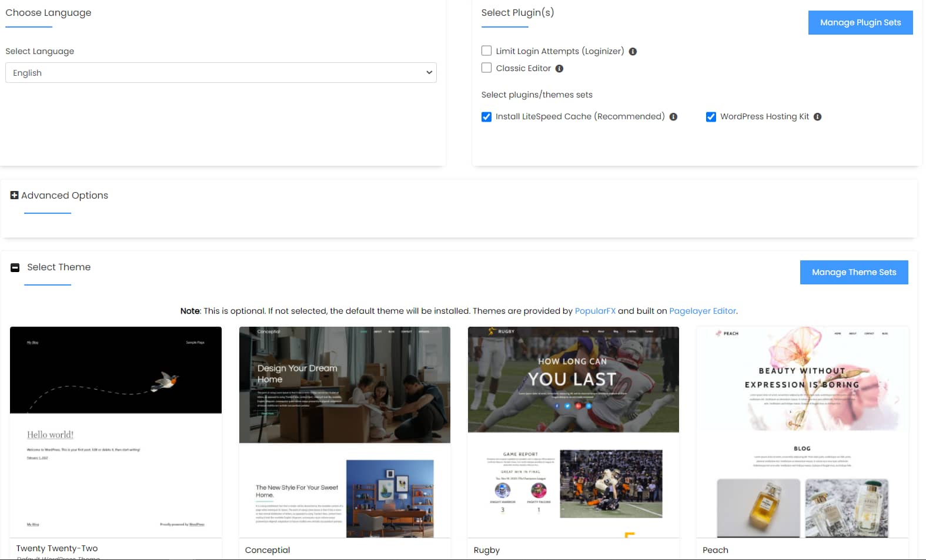Uncheck WordPress Hosting Kit checkbox
926x560 pixels.
tap(711, 116)
